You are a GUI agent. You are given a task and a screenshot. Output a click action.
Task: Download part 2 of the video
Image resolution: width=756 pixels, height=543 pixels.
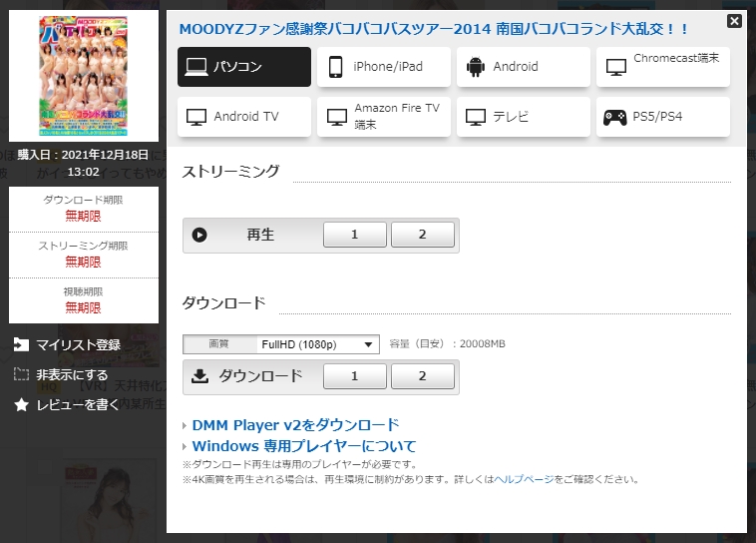click(x=422, y=376)
